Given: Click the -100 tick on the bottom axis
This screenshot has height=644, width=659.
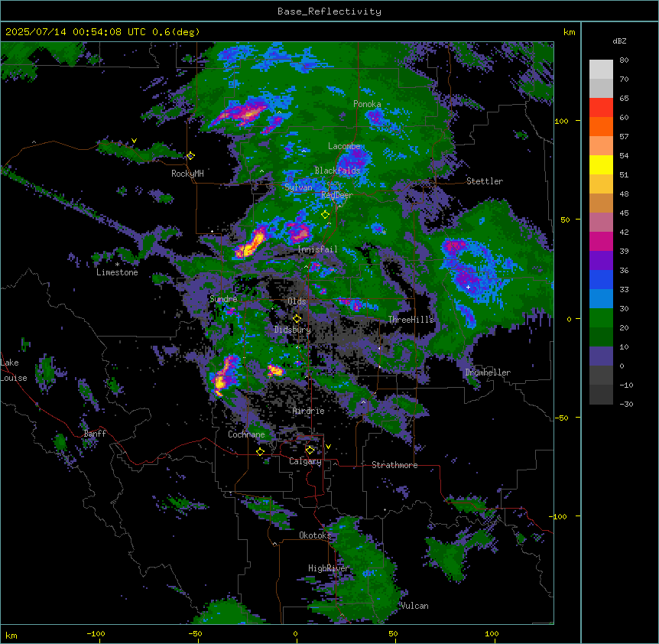Looking at the screenshot, I should point(96,633).
